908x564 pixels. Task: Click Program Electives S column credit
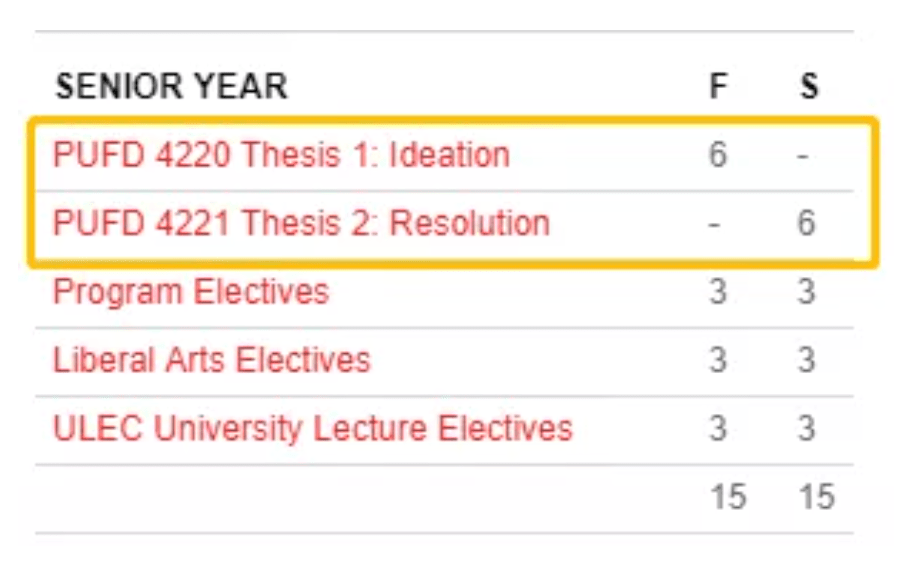tap(807, 292)
